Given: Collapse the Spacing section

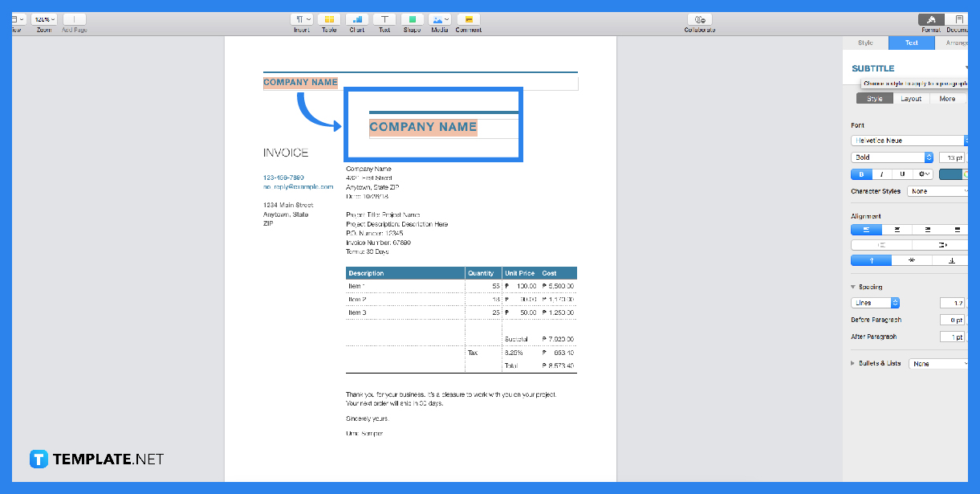Looking at the screenshot, I should point(853,287).
